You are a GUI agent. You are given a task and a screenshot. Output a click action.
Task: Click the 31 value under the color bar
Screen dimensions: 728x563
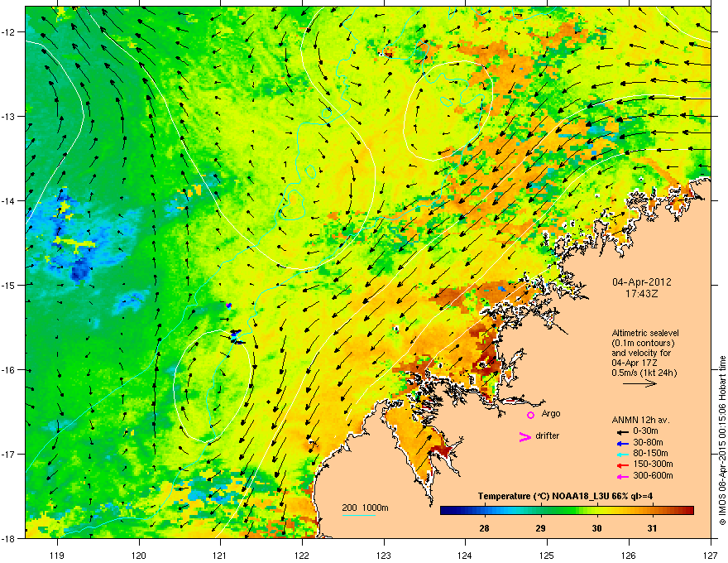tap(653, 528)
